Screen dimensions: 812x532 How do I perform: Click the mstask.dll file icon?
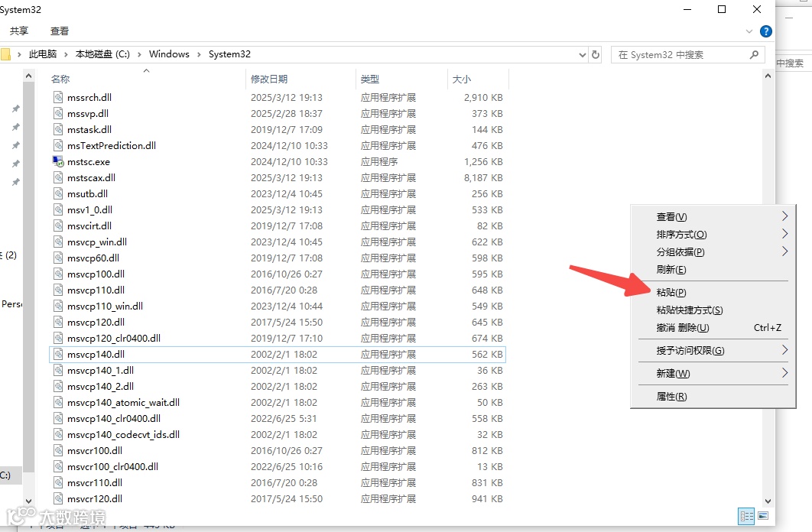pos(58,129)
